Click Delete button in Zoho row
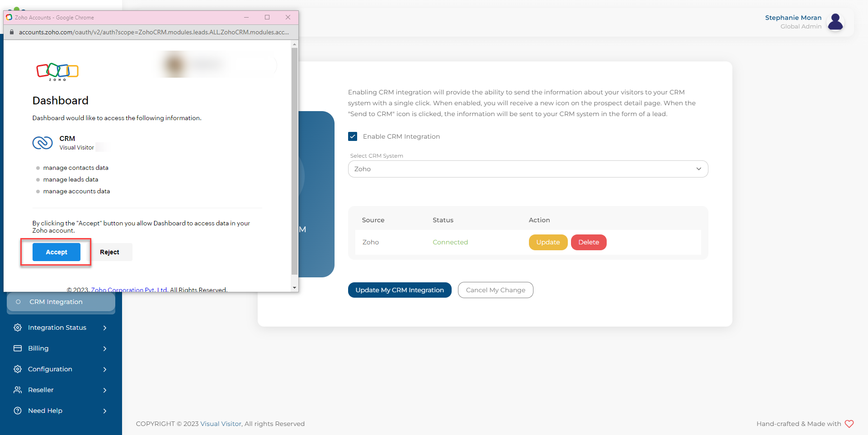Screen dimensions: 868x435 pyautogui.click(x=589, y=242)
